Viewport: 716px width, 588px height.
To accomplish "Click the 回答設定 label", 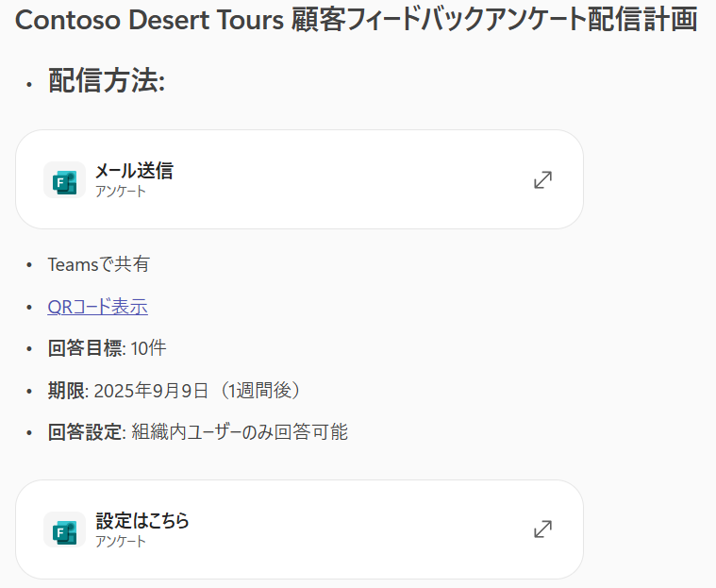I will (85, 432).
